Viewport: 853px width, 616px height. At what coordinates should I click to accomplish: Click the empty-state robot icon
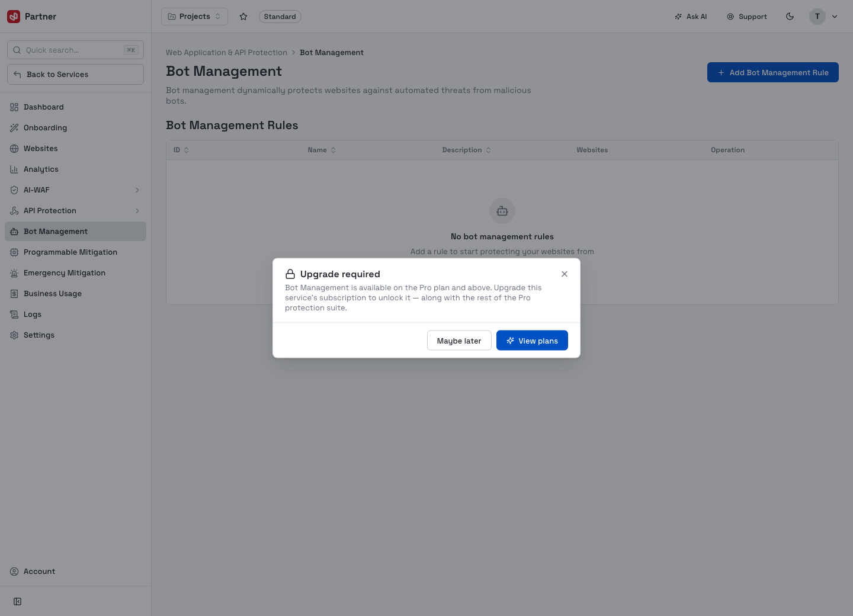coord(502,211)
